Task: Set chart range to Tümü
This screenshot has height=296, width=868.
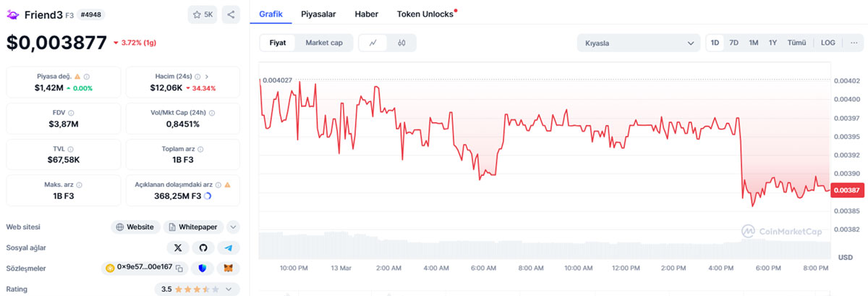Action: (796, 43)
